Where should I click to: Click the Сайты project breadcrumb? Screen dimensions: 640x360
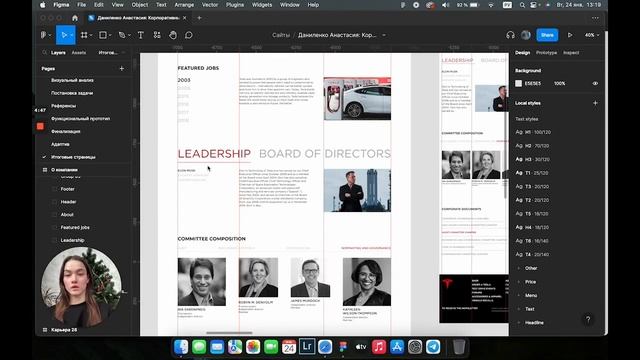coord(281,35)
